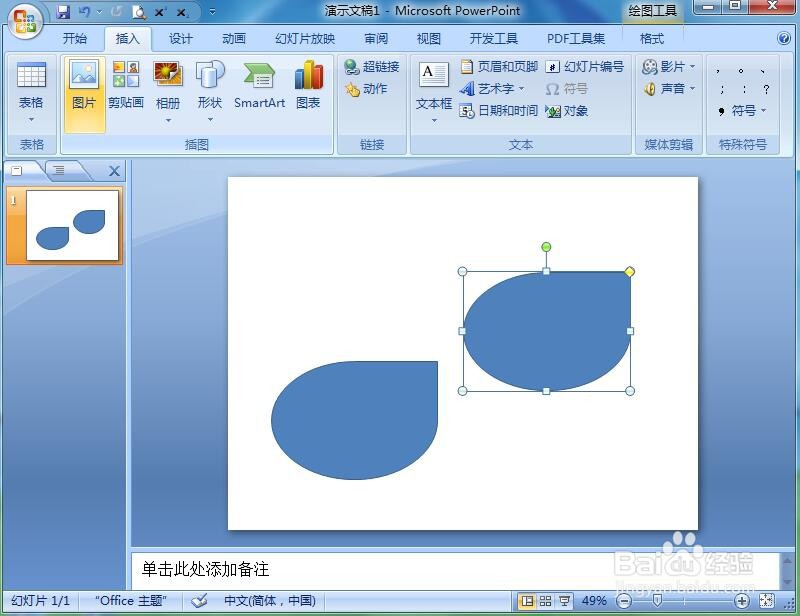Expand the 声音 sound options dropdown
Viewport: 800px width, 616px height.
(x=691, y=88)
